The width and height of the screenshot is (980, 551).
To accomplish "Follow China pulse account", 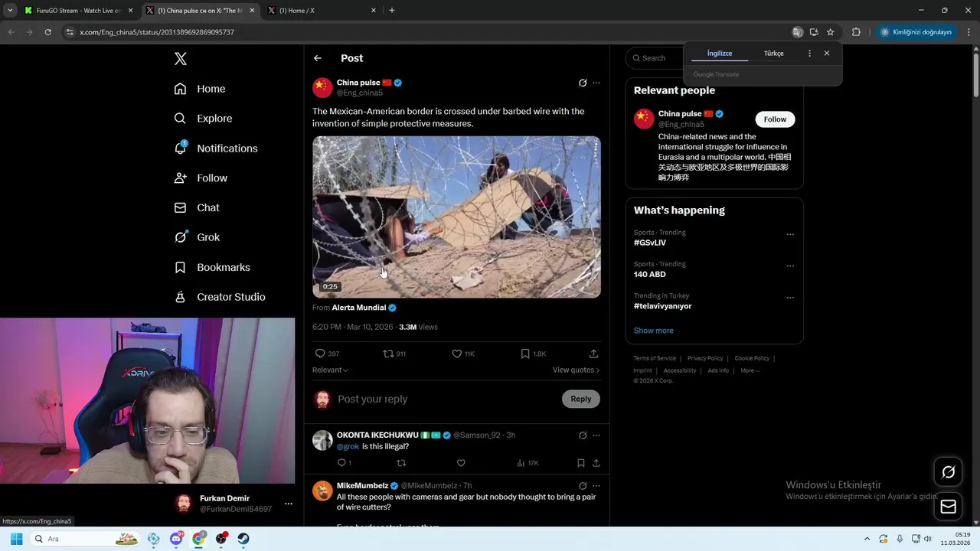I will pos(775,119).
